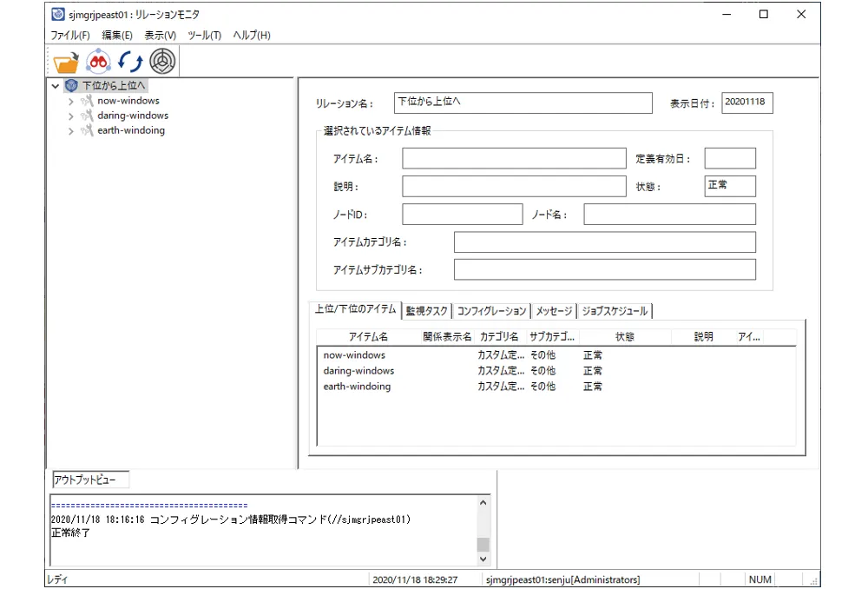Click the radar target toolbar icon

tap(163, 62)
